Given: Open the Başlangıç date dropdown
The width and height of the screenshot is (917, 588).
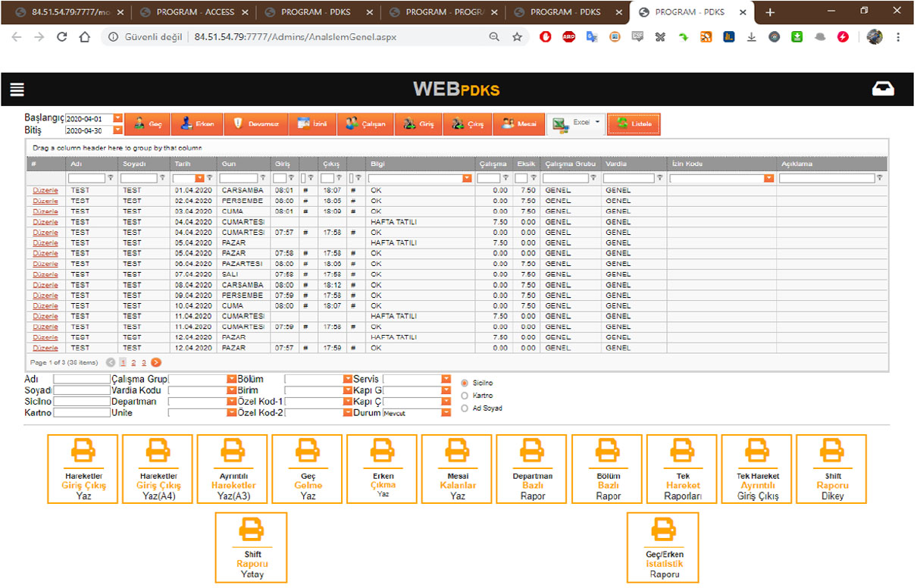Looking at the screenshot, I should (x=117, y=119).
